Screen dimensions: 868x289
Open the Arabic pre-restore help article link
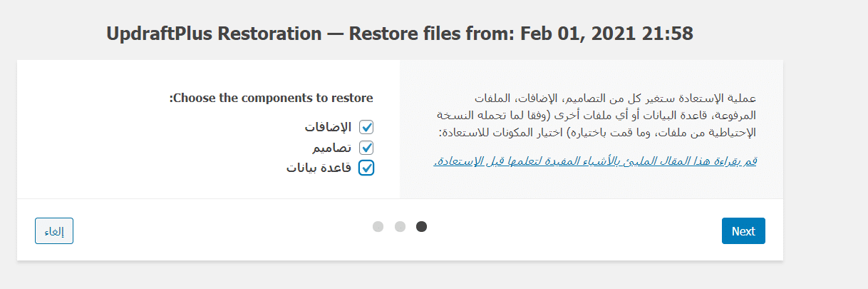coord(594,161)
